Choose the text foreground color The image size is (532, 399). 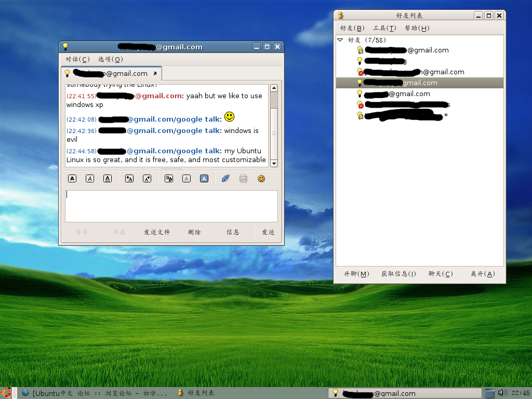click(x=187, y=179)
